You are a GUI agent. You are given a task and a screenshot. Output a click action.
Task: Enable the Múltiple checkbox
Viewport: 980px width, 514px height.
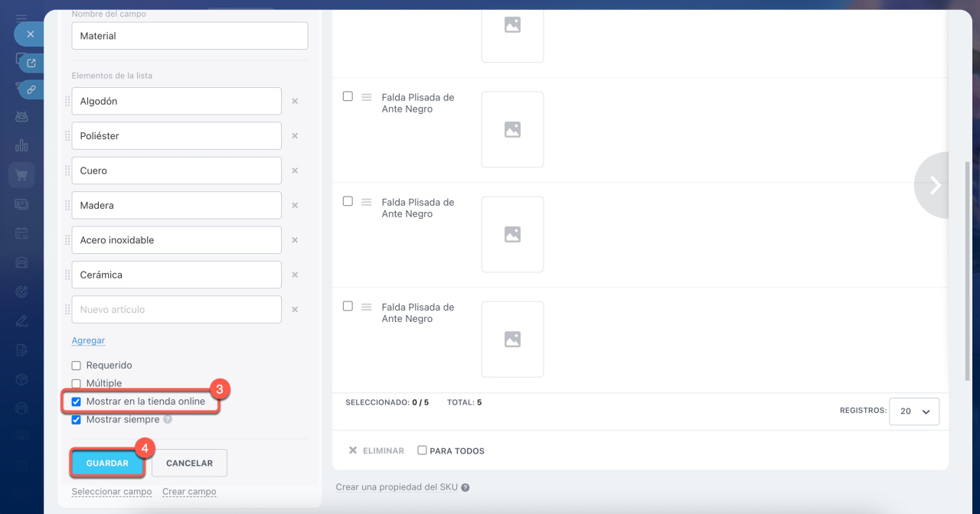(76, 384)
